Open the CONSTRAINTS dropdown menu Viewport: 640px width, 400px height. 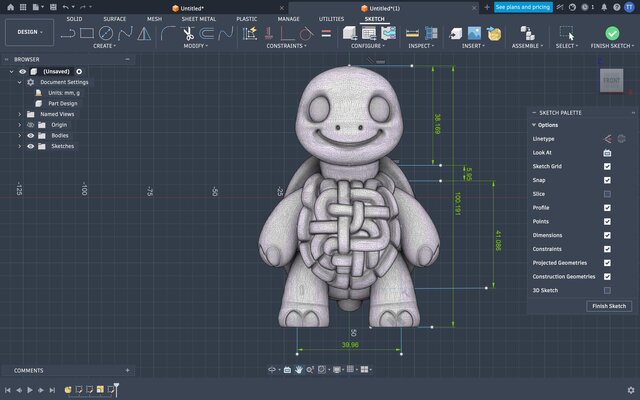click(287, 46)
